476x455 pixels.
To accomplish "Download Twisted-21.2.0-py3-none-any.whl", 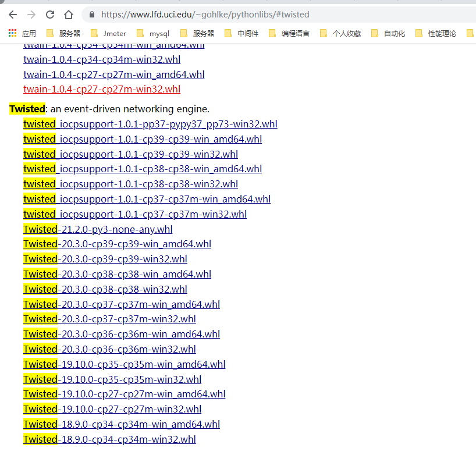I will click(98, 229).
